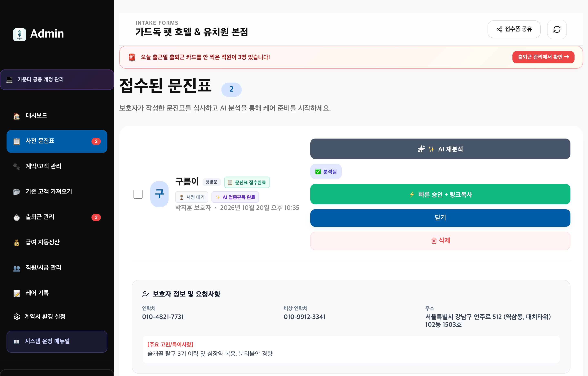
Task: Click the paw icon beside 계약/고객 관리
Action: tap(17, 167)
